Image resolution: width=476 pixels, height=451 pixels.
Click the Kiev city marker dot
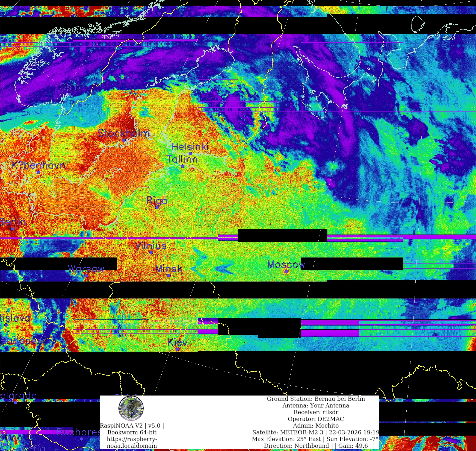click(x=177, y=349)
